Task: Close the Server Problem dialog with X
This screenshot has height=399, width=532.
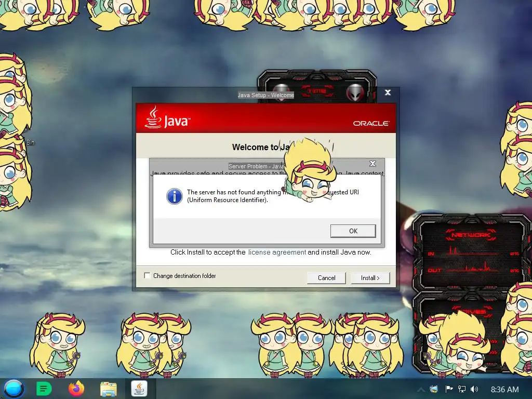Action: tap(373, 164)
